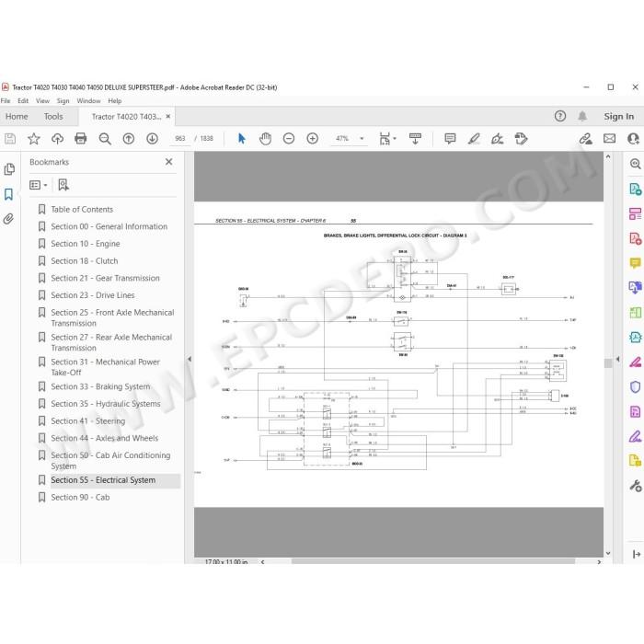Activate the Hand pan tool

point(265,139)
